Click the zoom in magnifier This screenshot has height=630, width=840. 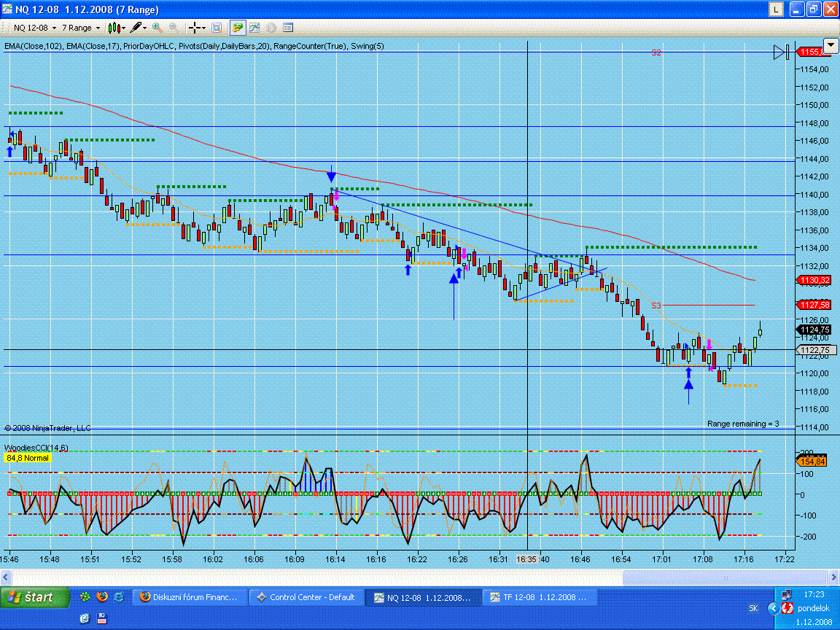[157, 28]
